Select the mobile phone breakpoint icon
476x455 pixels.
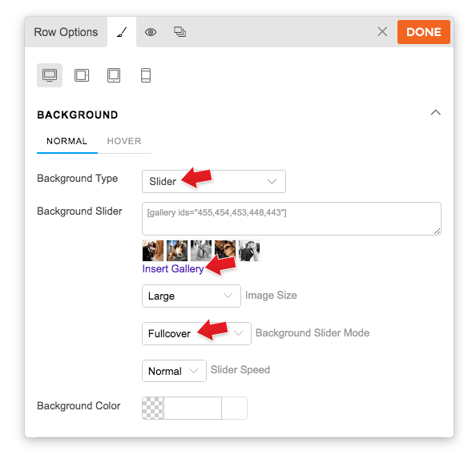[146, 75]
